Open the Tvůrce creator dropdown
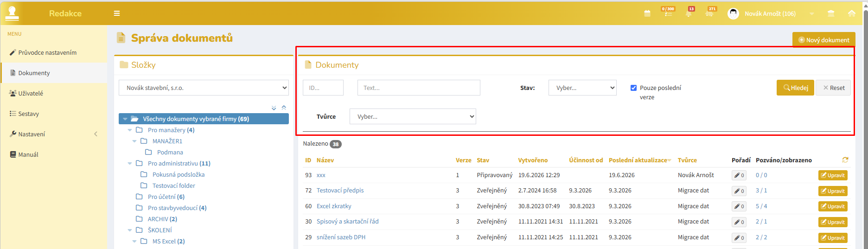This screenshot has height=249, width=868. [413, 116]
